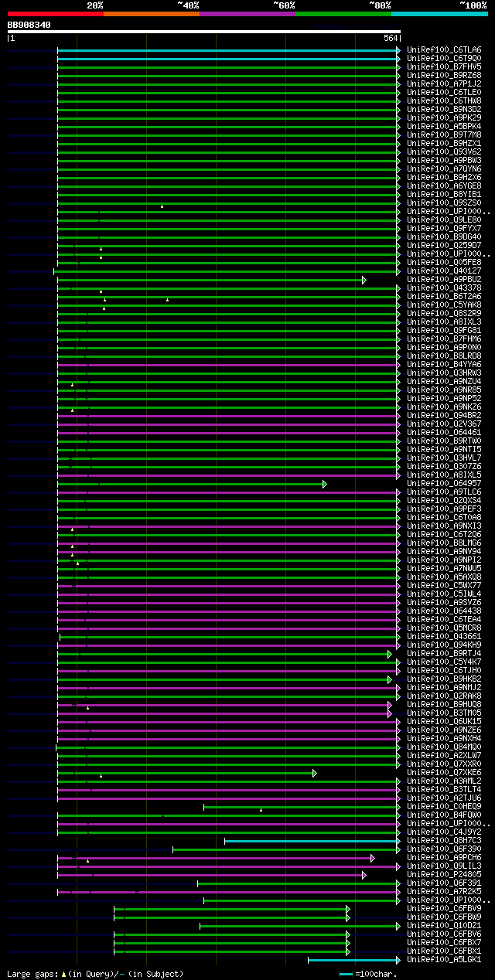Select the UniRef100_A5LGK1 label
Image resolution: width=495 pixels, height=980 pixels.
coord(444,959)
